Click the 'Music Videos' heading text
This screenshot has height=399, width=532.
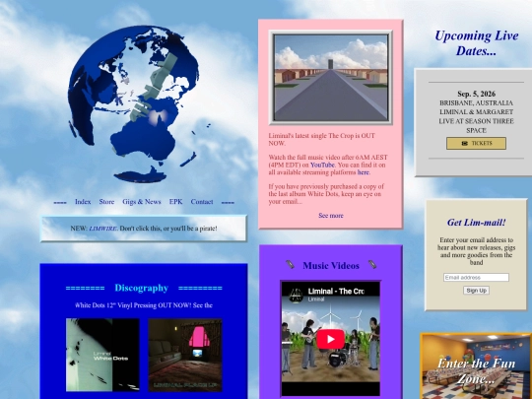click(331, 265)
